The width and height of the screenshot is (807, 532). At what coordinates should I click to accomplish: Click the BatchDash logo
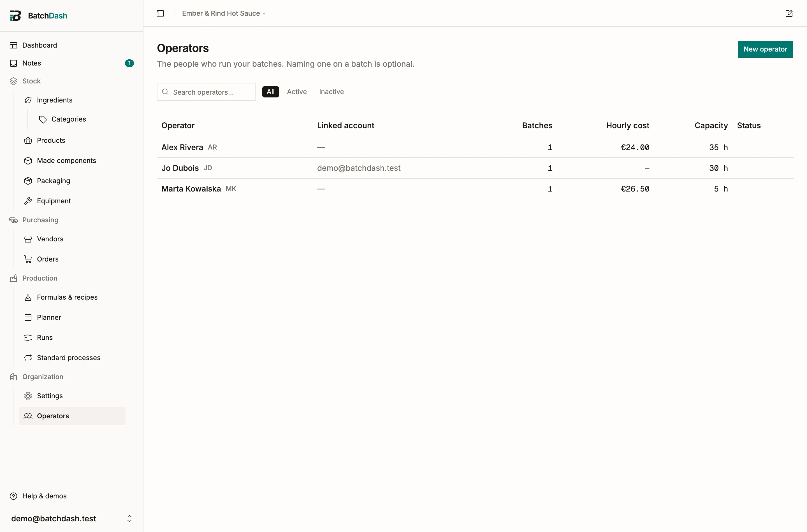point(38,16)
